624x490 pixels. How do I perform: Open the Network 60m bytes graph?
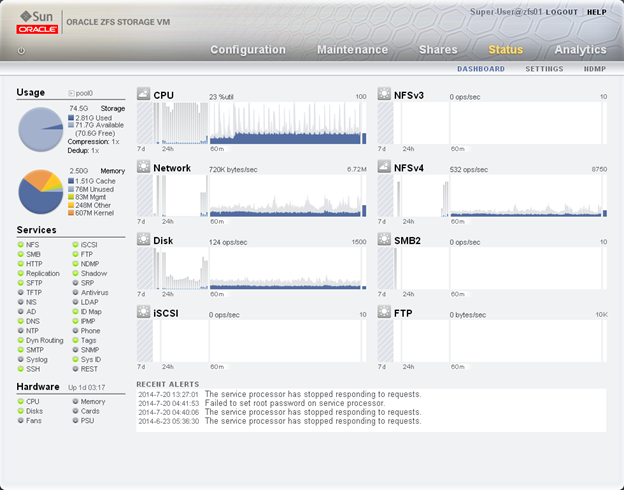pyautogui.click(x=285, y=196)
